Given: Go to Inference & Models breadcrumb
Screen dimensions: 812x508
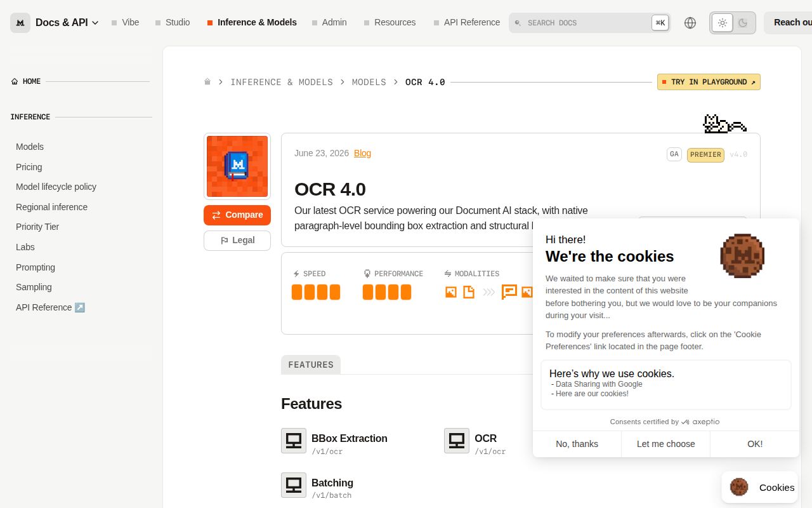Looking at the screenshot, I should [282, 82].
